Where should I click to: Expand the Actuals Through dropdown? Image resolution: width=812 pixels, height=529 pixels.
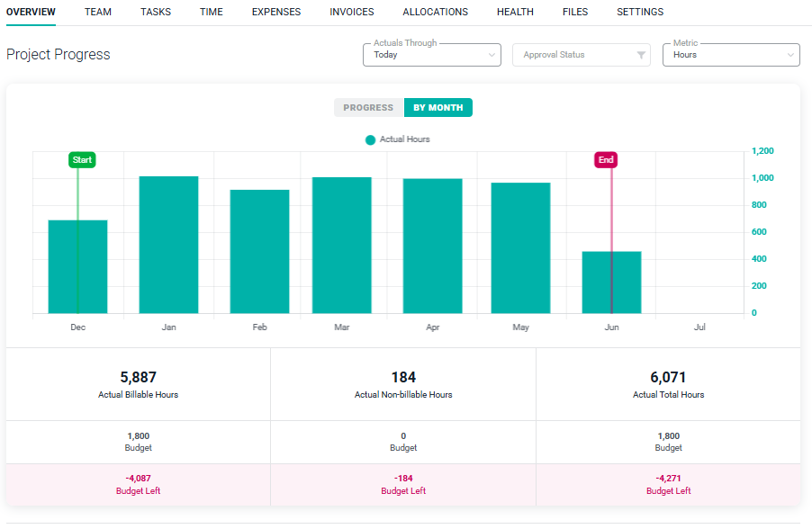432,55
